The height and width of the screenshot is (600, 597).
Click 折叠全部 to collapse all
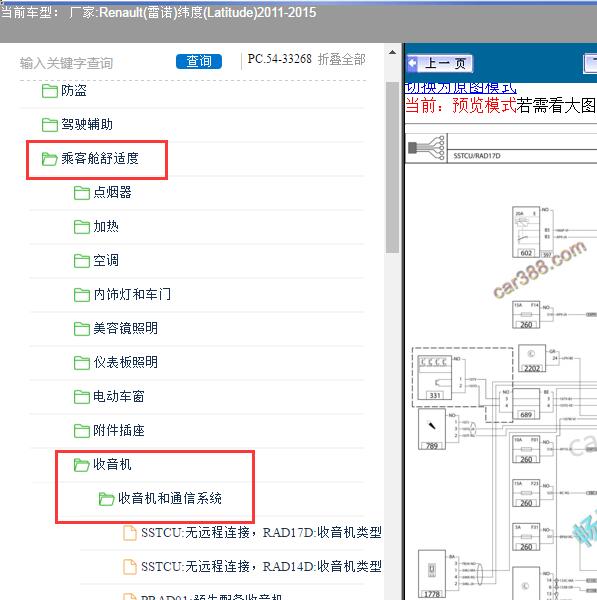point(341,59)
